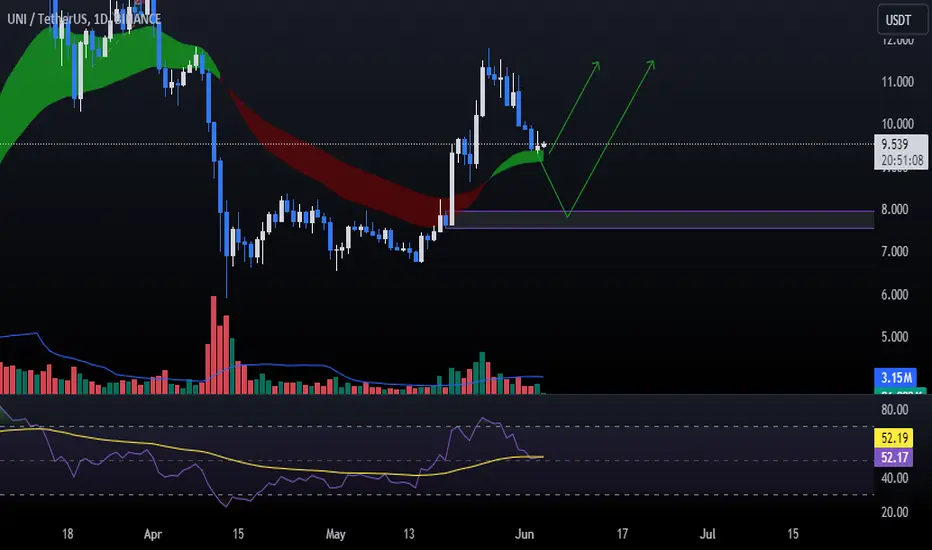Click the 8.000 price axis label
The width and height of the screenshot is (932, 550).
[895, 209]
